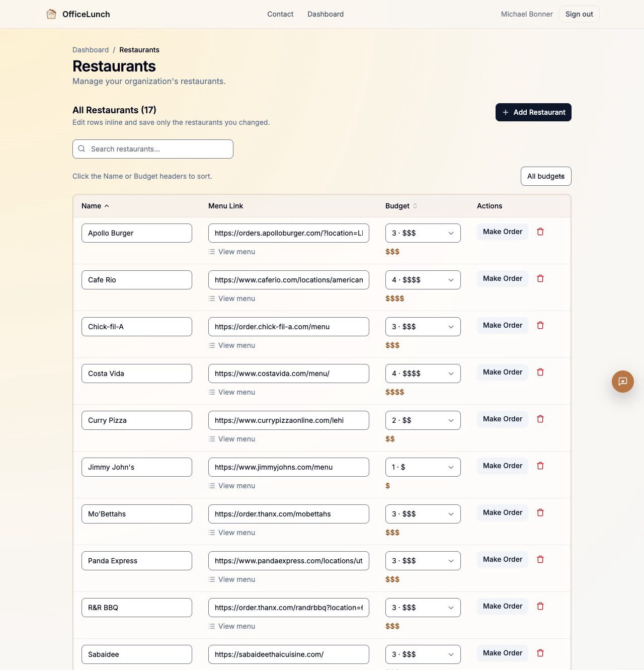Delete the Cafe Rio restaurant
The height and width of the screenshot is (670, 644).
point(540,279)
